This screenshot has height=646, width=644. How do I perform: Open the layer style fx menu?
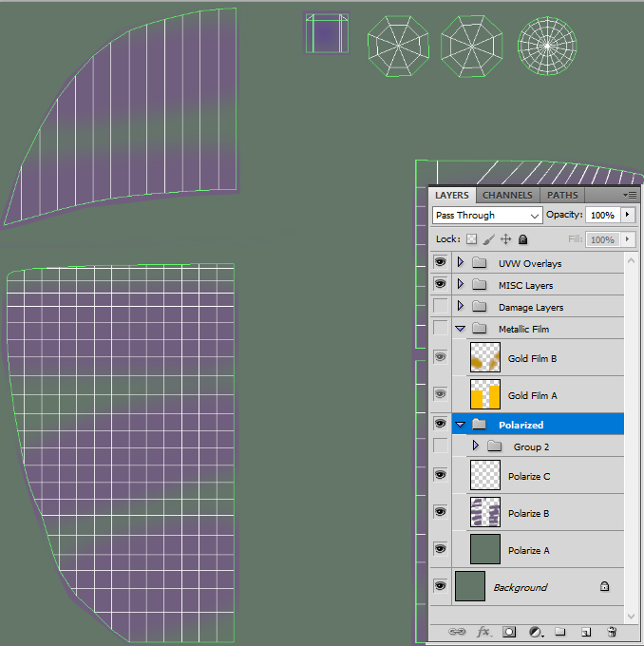click(x=483, y=632)
